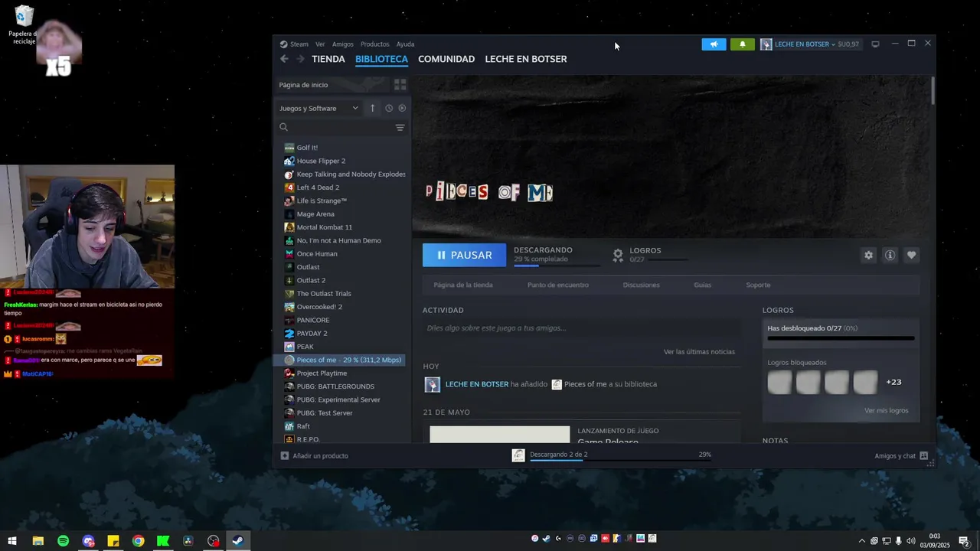The width and height of the screenshot is (980, 551).
Task: Open the COMUNIDAD section
Action: coord(446,59)
